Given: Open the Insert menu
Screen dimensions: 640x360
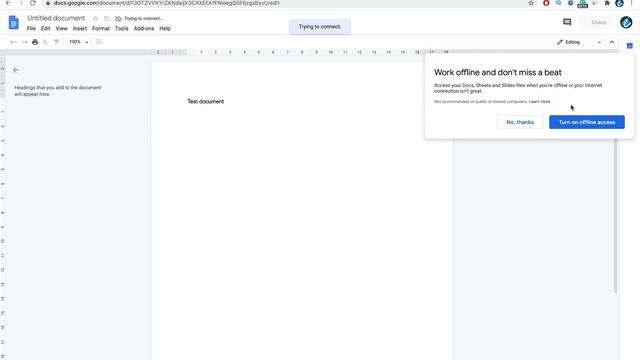Looking at the screenshot, I should pyautogui.click(x=80, y=29).
